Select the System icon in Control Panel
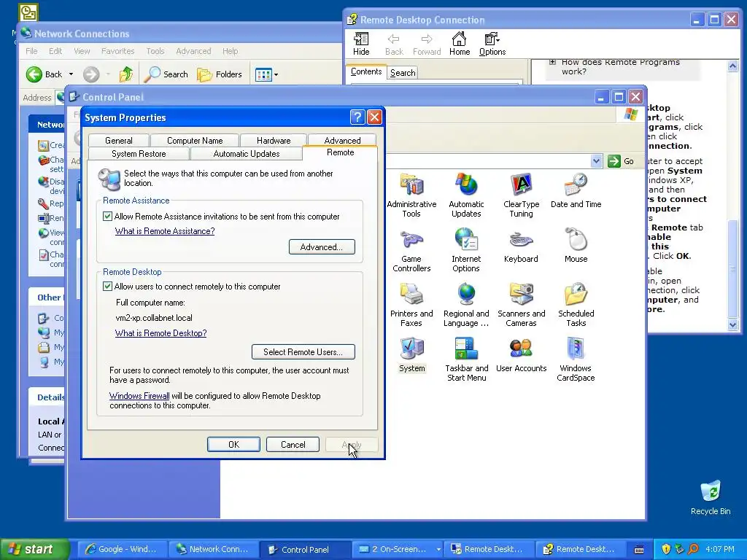747x560 pixels. click(411, 355)
